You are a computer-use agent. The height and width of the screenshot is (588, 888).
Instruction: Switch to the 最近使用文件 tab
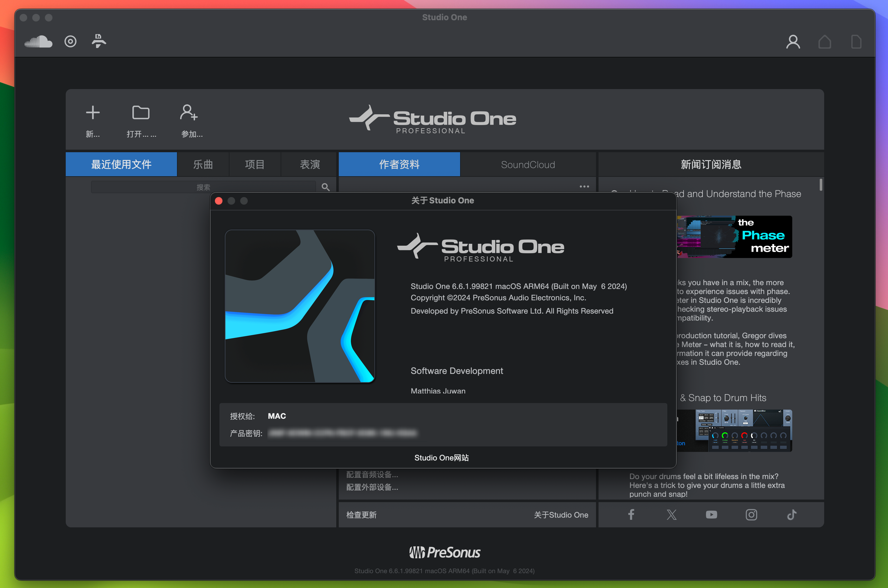(121, 164)
